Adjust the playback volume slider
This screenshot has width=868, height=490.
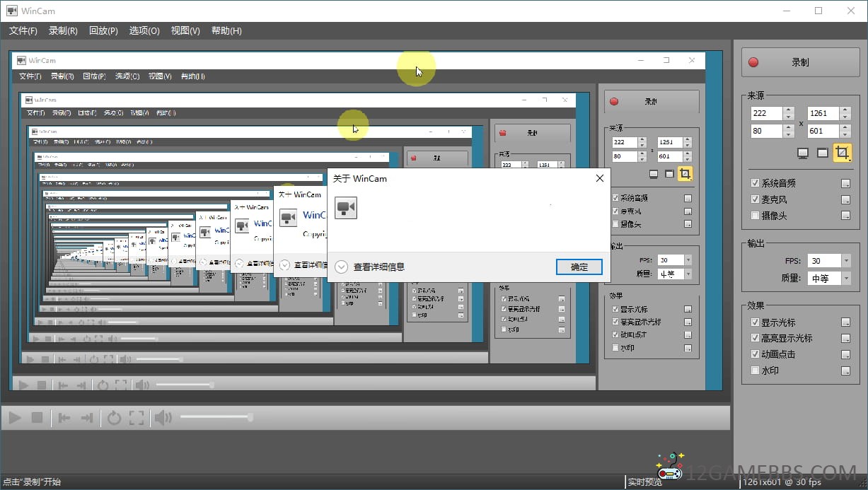pyautogui.click(x=216, y=417)
